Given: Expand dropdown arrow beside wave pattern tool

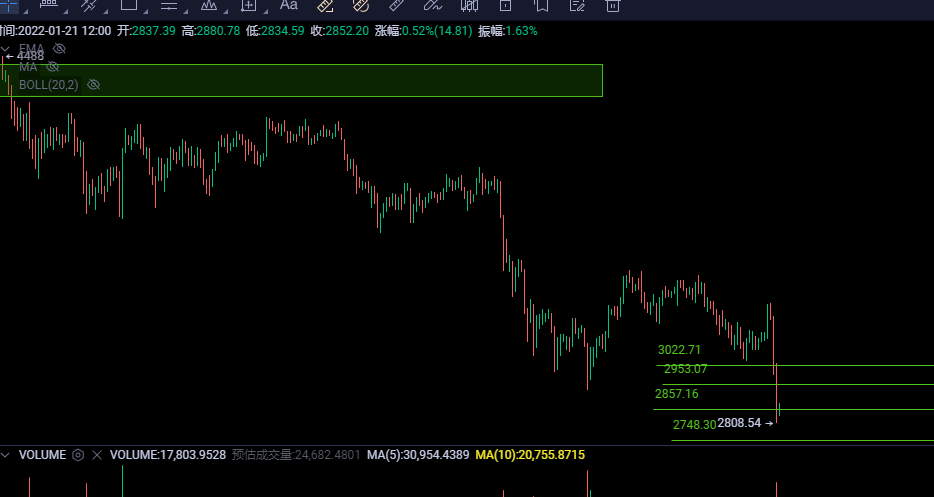Looking at the screenshot, I should (226, 11).
